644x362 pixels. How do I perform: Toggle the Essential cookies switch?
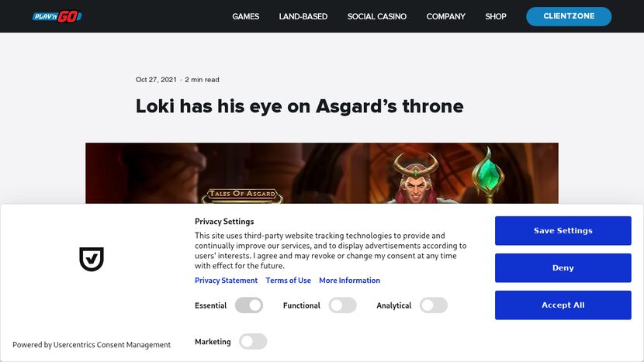point(249,305)
